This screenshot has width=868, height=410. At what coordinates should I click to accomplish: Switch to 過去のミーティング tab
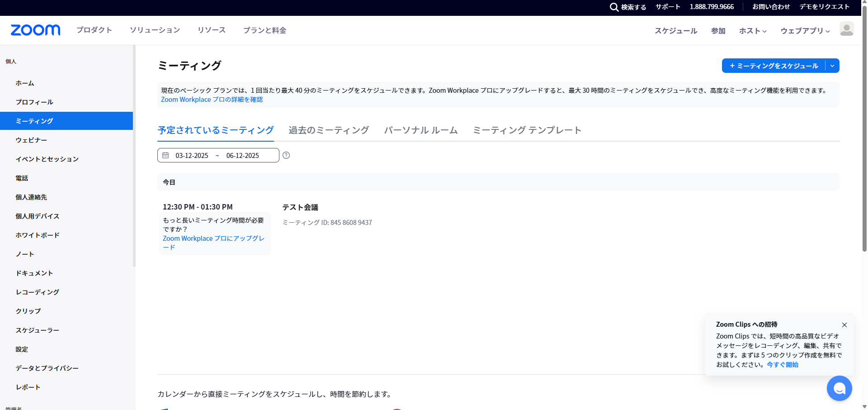point(329,130)
